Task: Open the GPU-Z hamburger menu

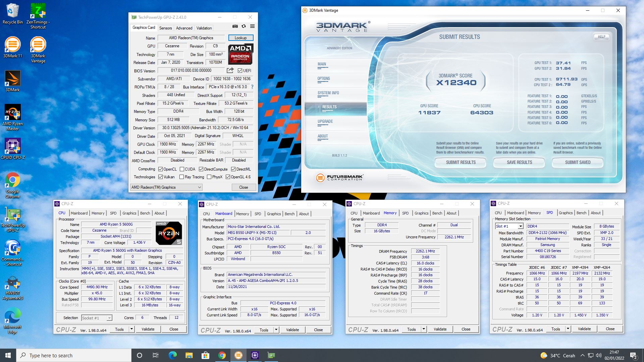Action: coord(252,26)
